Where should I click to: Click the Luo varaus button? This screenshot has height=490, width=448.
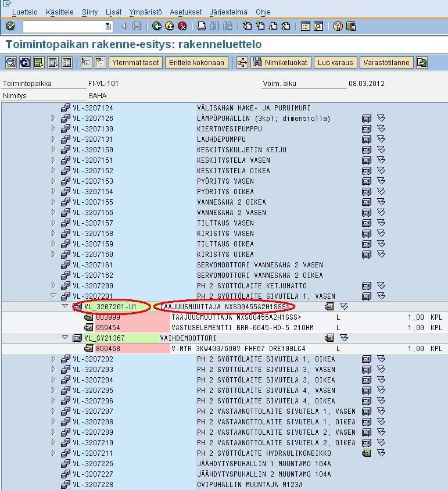335,63
